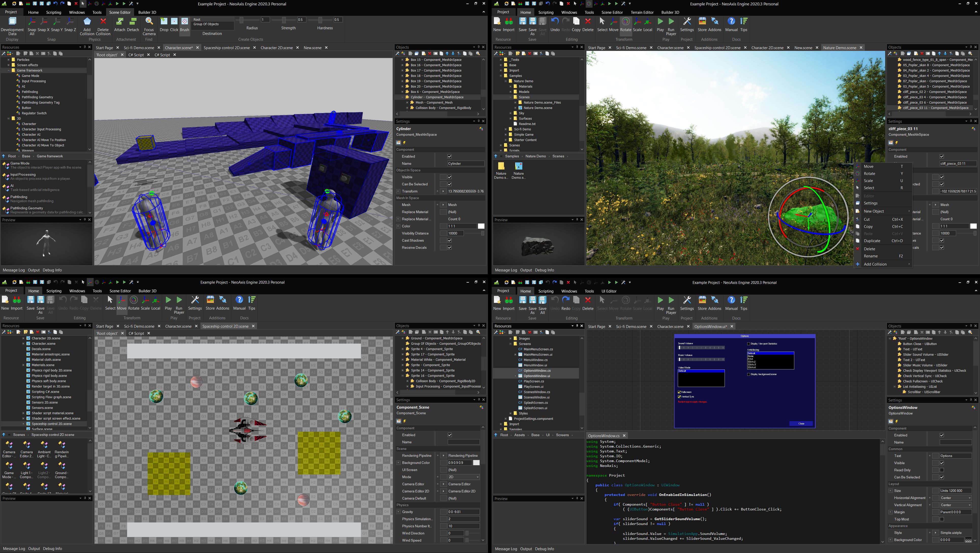Toggle the Top Most checkbox
The height and width of the screenshot is (553, 980).
coord(942,519)
